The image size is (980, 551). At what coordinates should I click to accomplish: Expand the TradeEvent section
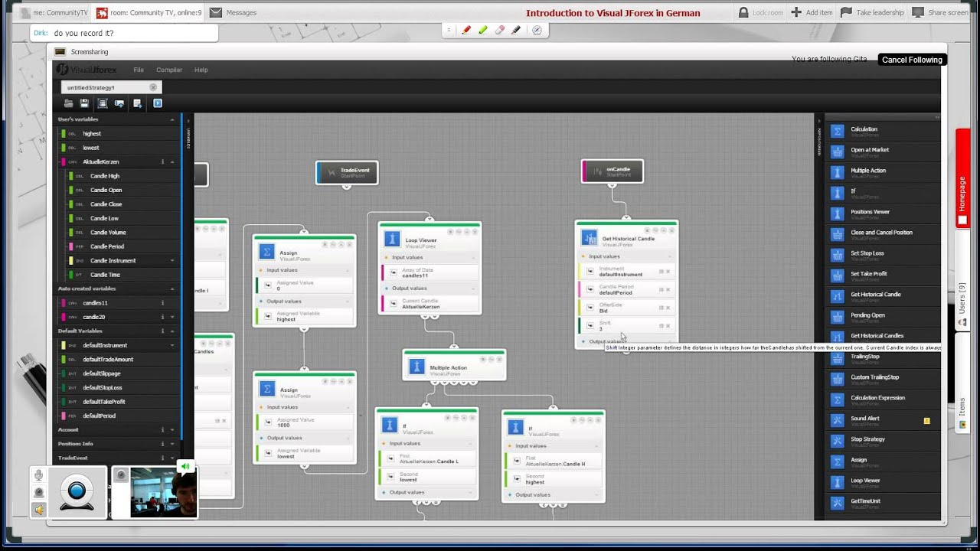pyautogui.click(x=172, y=458)
